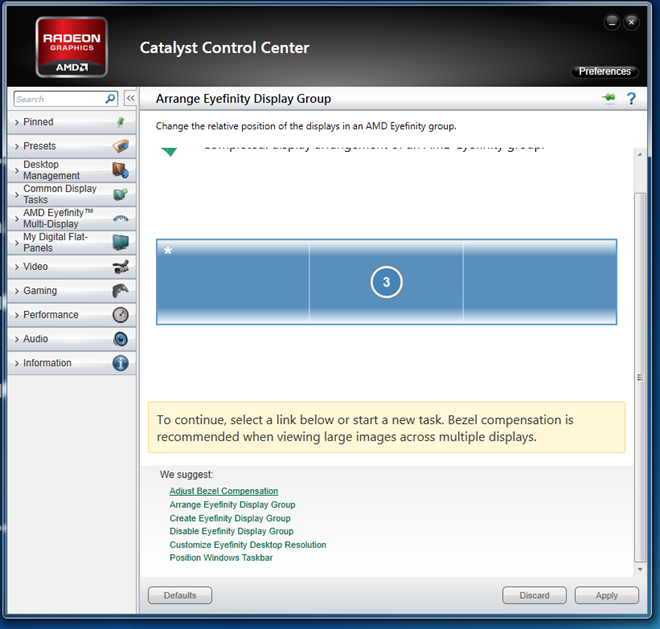Minimize the Catalyst Control Center window
The width and height of the screenshot is (660, 629).
[612, 22]
